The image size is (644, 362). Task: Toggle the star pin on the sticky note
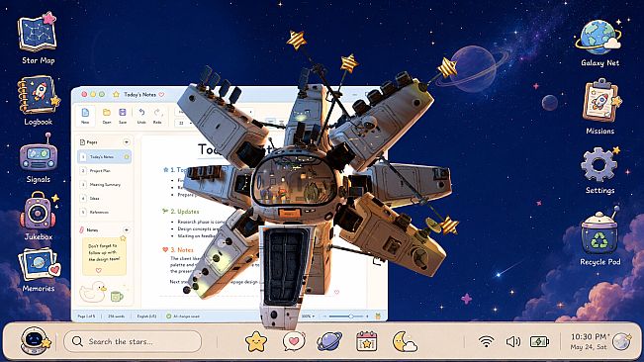click(123, 238)
